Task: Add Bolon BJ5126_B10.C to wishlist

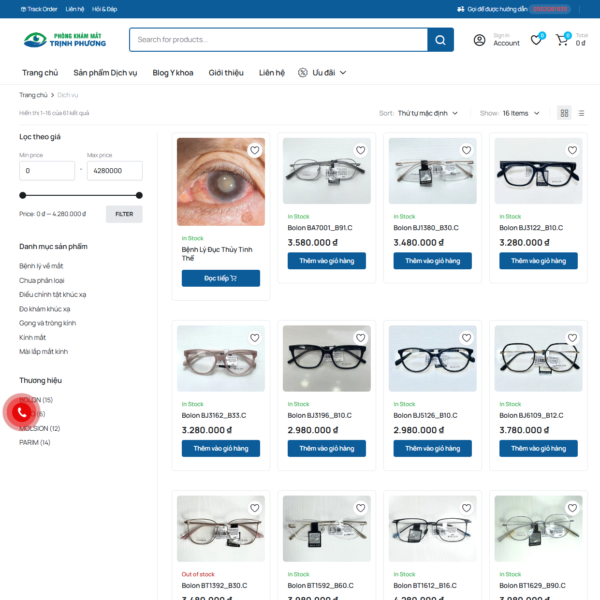Action: [x=466, y=338]
